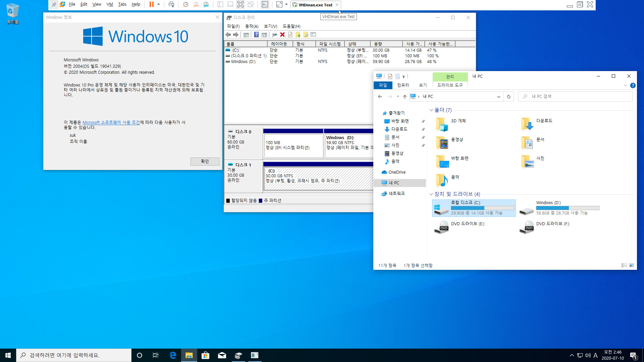Close the VHDman.exe Test tab

click(x=337, y=5)
